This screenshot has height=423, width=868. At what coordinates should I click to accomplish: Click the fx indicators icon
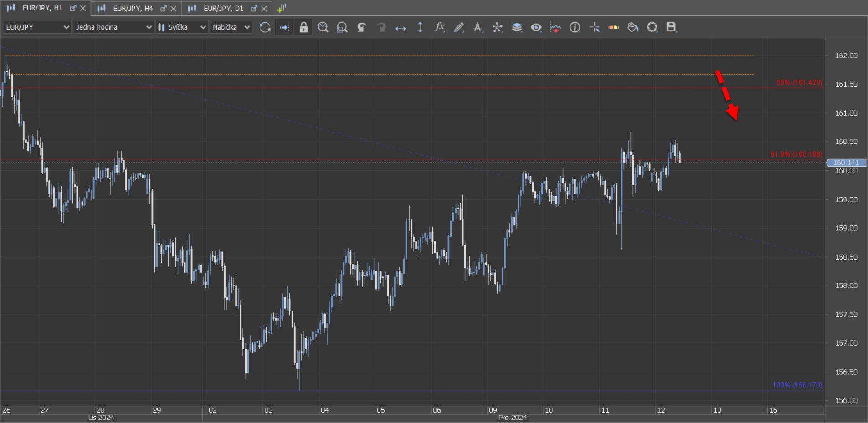point(439,27)
